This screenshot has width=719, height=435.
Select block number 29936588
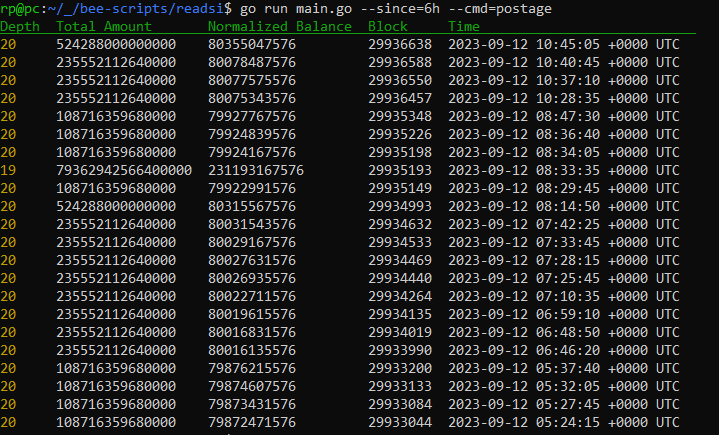click(400, 62)
